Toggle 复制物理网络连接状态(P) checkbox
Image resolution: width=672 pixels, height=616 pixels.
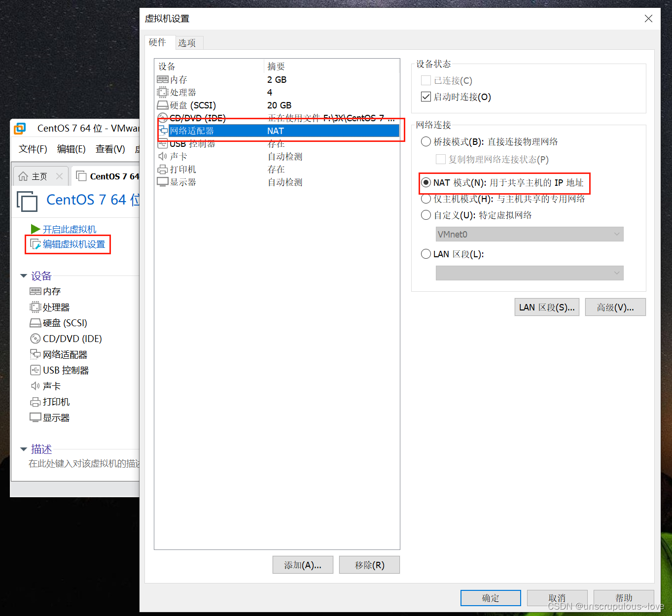tap(441, 159)
